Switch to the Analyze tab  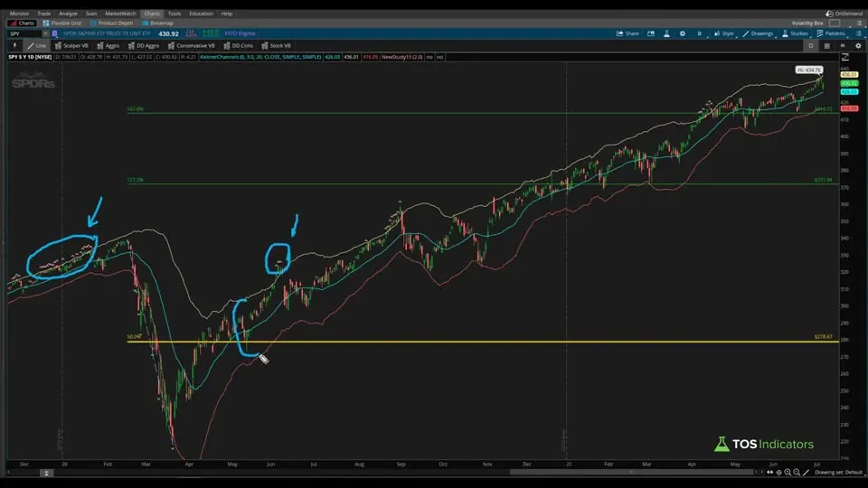[x=68, y=14]
